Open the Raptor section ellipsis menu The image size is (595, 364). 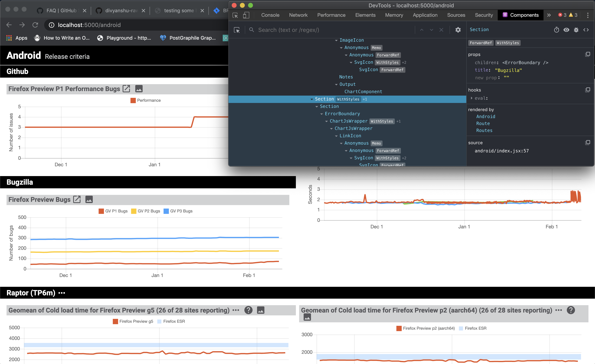coord(62,293)
